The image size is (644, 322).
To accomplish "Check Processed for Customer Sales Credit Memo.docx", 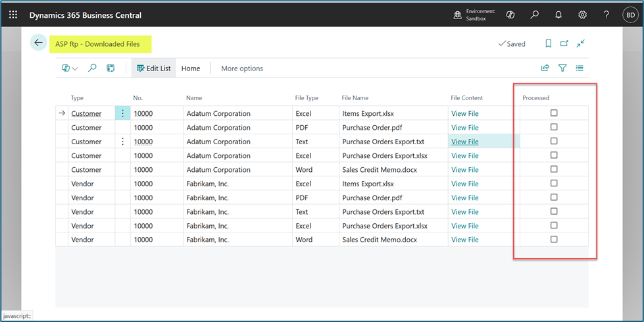I will 554,169.
